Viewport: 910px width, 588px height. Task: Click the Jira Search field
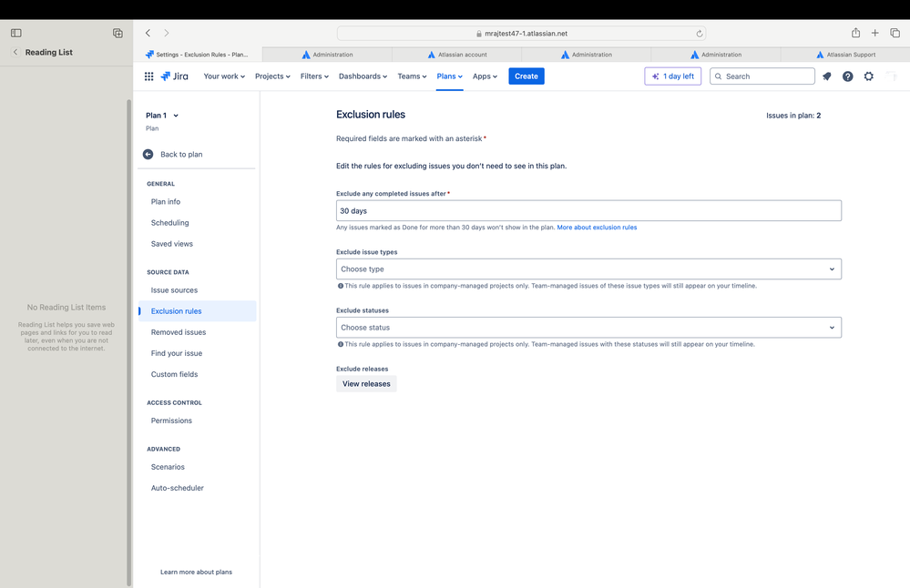tap(762, 76)
